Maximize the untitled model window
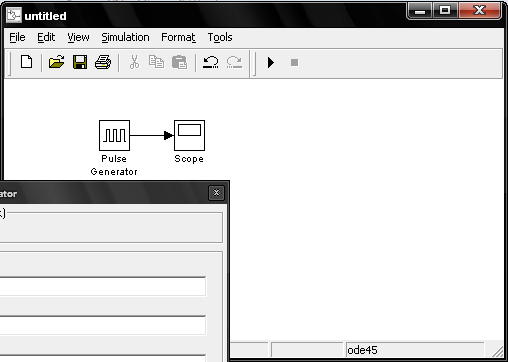Image resolution: width=508 pixels, height=362 pixels. (445, 11)
